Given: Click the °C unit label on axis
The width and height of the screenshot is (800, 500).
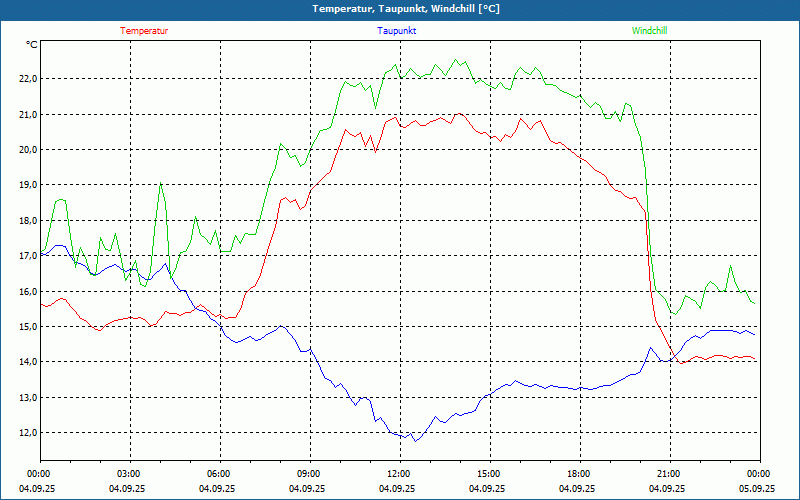Looking at the screenshot, I should (31, 45).
